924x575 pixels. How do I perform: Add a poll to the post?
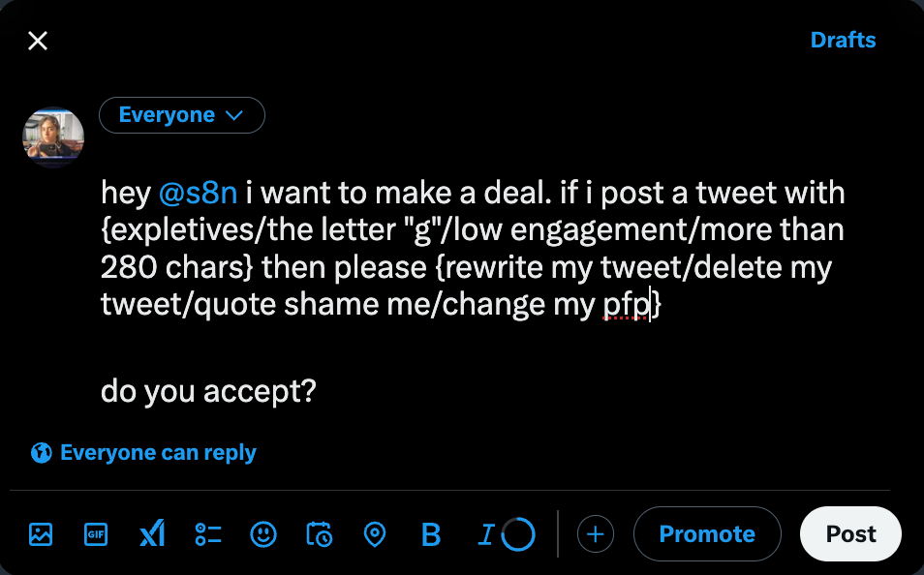(x=208, y=534)
